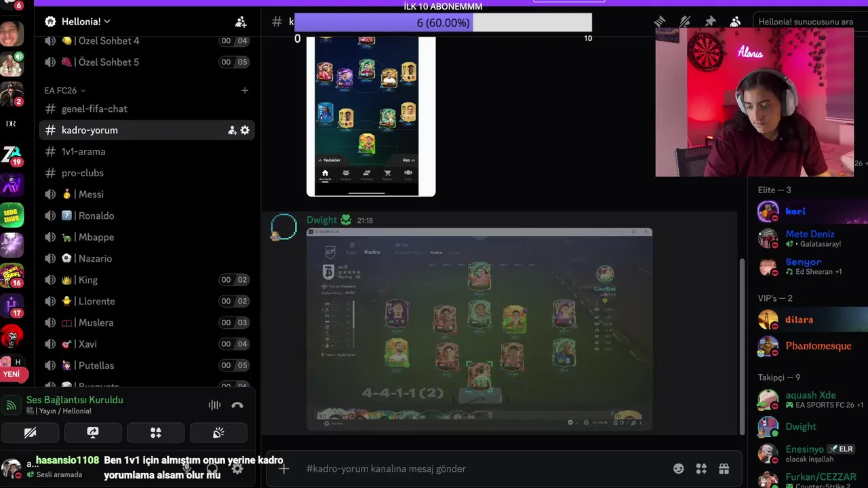Invite members to the kadro-yorum channel
868x488 pixels.
pyautogui.click(x=232, y=130)
